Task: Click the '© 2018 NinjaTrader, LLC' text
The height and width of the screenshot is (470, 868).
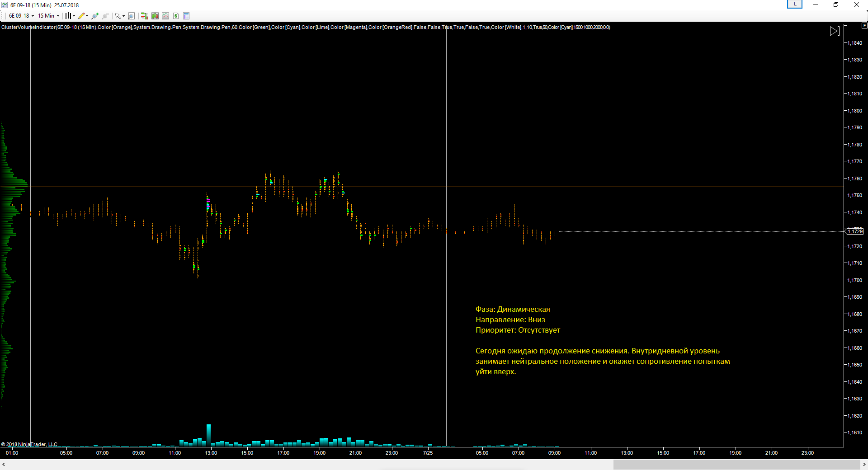Action: (29, 444)
